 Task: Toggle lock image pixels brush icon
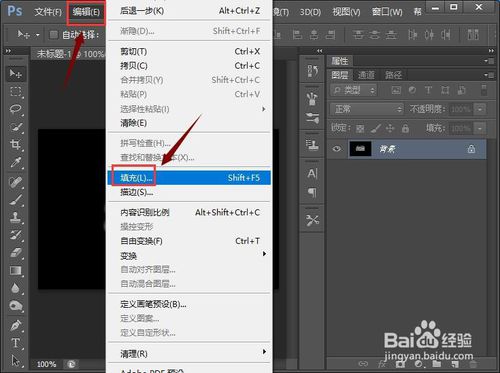click(x=376, y=128)
